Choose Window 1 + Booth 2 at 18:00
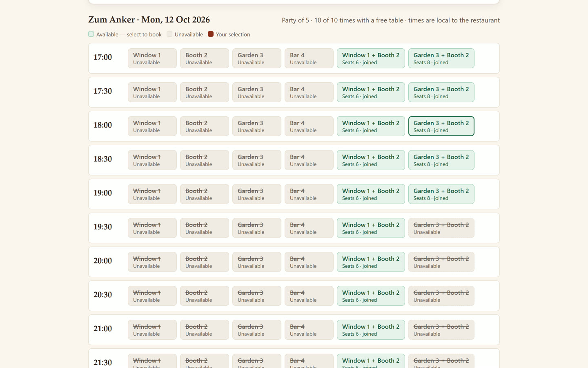This screenshot has width=588, height=368. (x=371, y=126)
